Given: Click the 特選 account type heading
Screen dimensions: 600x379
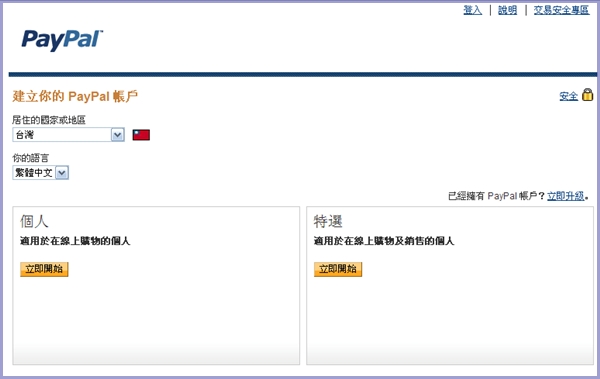Looking at the screenshot, I should [328, 221].
